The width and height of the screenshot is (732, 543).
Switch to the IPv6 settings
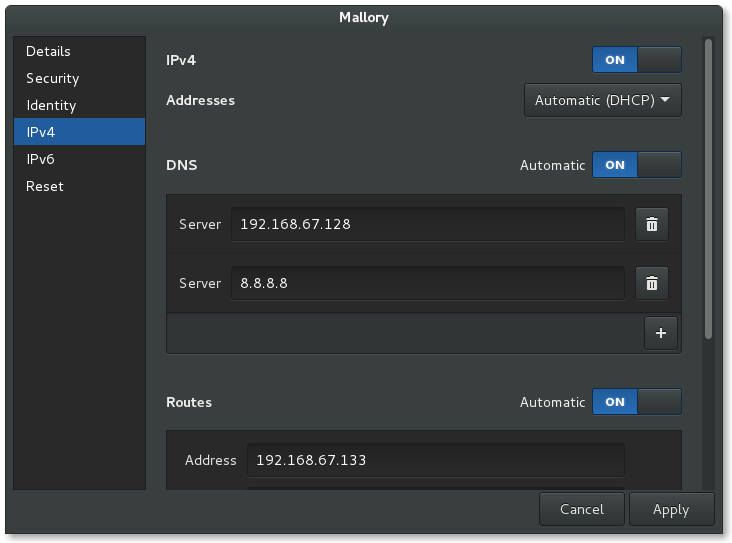pos(79,159)
